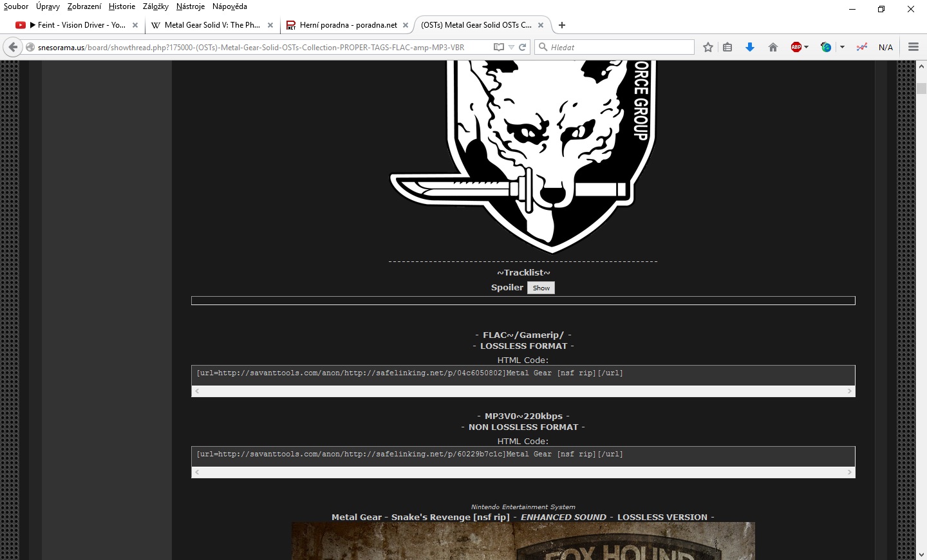Open the Historie menu
This screenshot has height=560, width=927.
tap(122, 6)
